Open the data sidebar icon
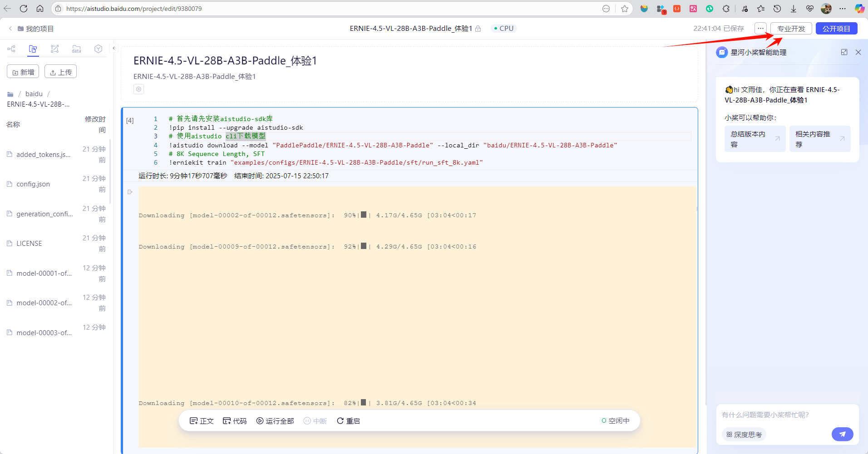The height and width of the screenshot is (454, 868). click(76, 49)
